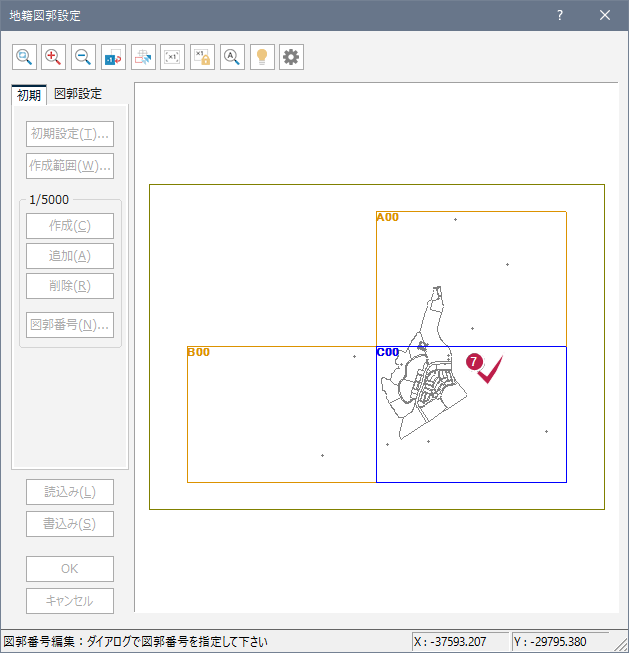The height and width of the screenshot is (653, 629).
Task: Click the move-to-frame icon with blue arrows
Action: click(x=143, y=57)
